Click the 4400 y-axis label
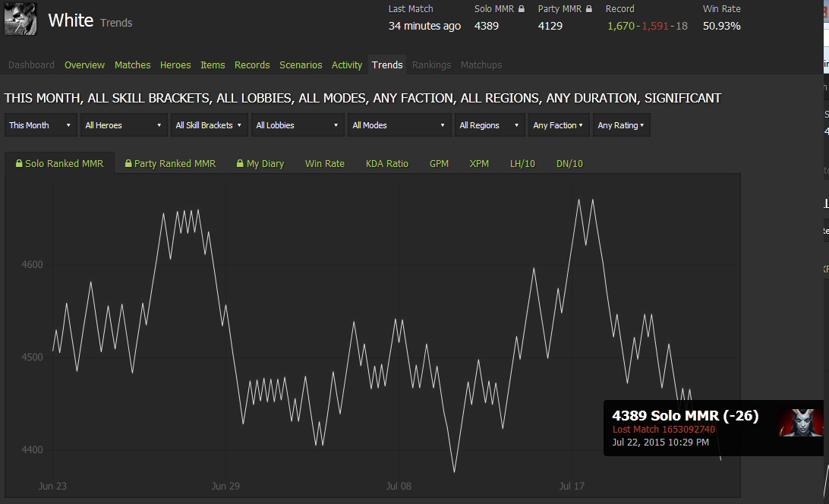The width and height of the screenshot is (829, 504). point(32,449)
